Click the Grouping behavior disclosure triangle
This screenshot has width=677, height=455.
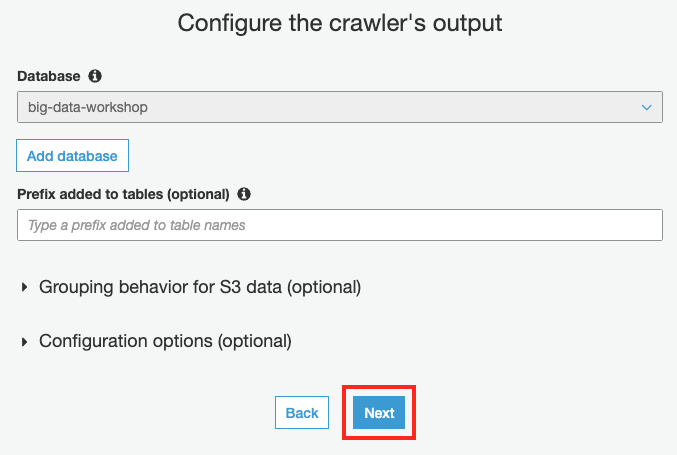coord(25,288)
